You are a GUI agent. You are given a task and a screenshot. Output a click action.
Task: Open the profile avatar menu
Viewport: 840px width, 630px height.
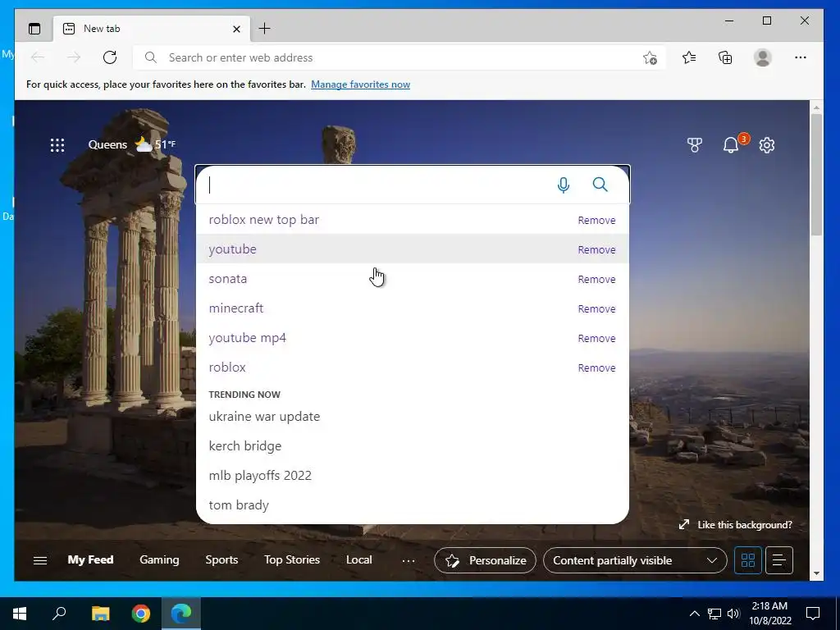coord(762,57)
